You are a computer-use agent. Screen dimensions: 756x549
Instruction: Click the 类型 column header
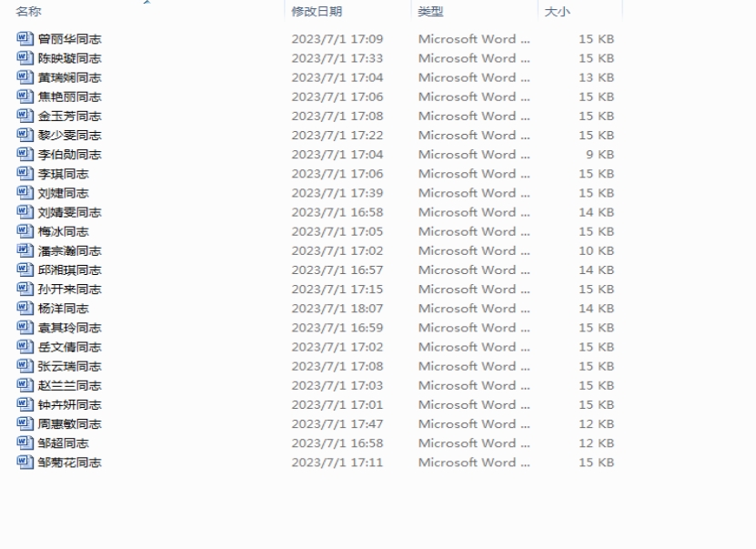(x=430, y=12)
